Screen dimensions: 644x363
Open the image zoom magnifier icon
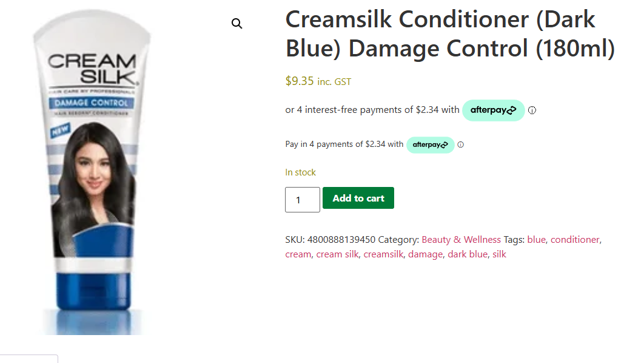(236, 23)
